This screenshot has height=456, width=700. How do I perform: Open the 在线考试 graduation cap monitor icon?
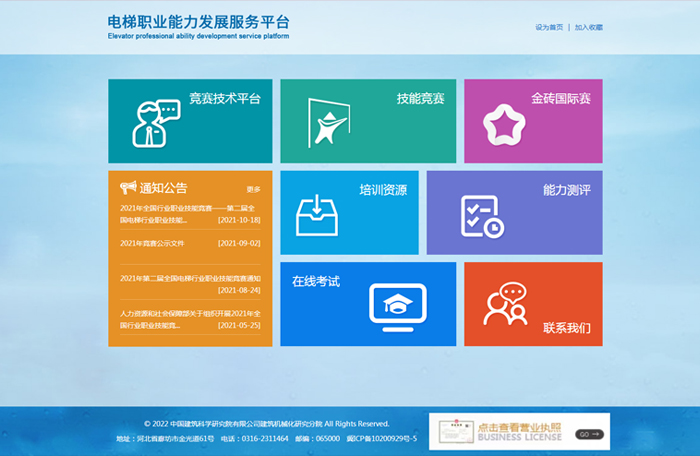pyautogui.click(x=398, y=307)
